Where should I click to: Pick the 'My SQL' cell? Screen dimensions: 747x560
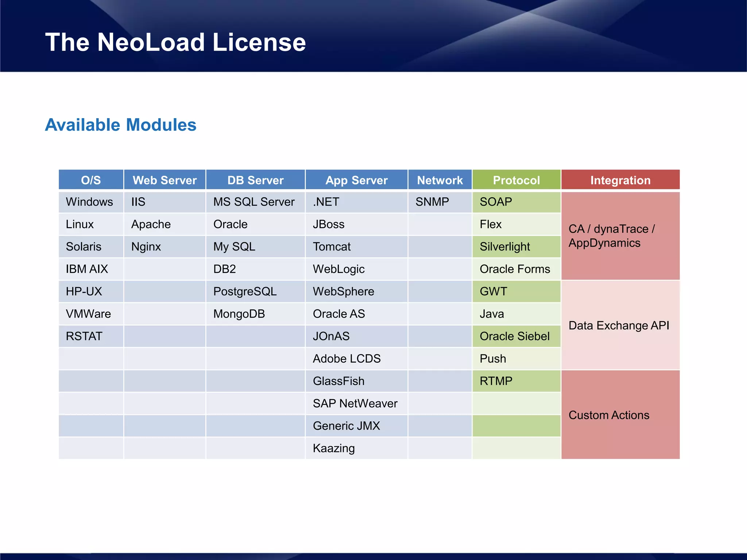[x=256, y=247]
